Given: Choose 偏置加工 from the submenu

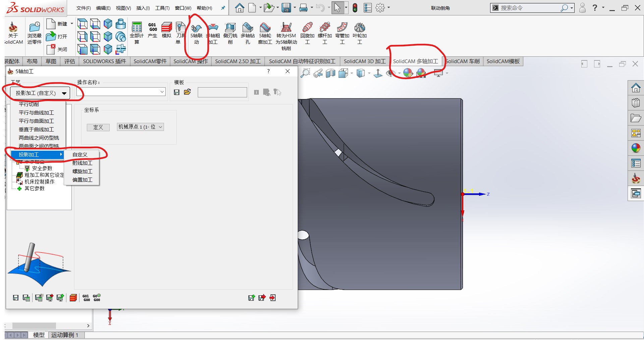Looking at the screenshot, I should [82, 180].
